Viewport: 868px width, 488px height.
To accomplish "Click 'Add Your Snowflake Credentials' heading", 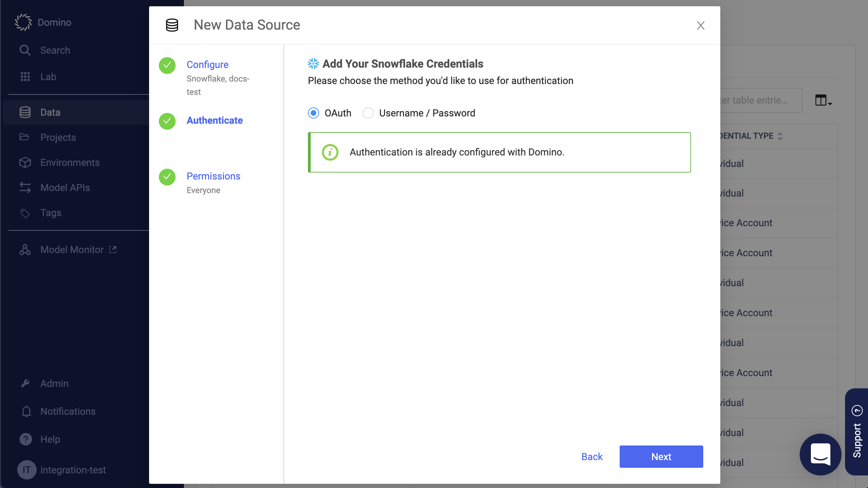I will coord(403,63).
